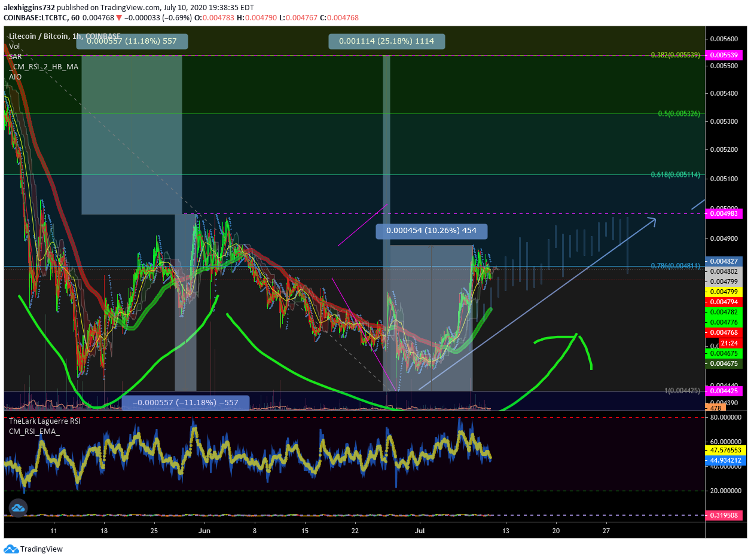Screen dimensions: 751x560
Task: Click the green 0.004776 price tag
Action: [x=725, y=322]
